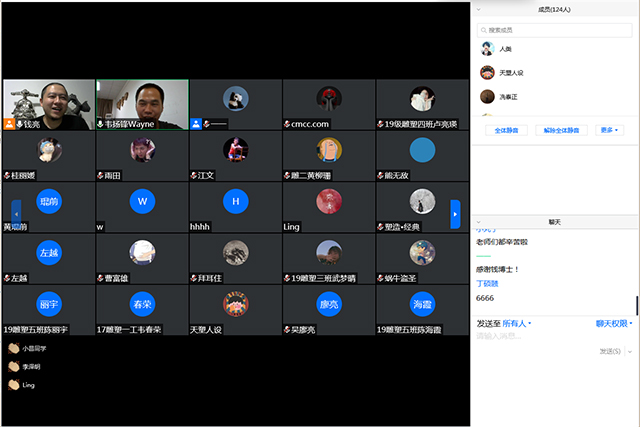Mute all members with 全体静音

pos(506,130)
